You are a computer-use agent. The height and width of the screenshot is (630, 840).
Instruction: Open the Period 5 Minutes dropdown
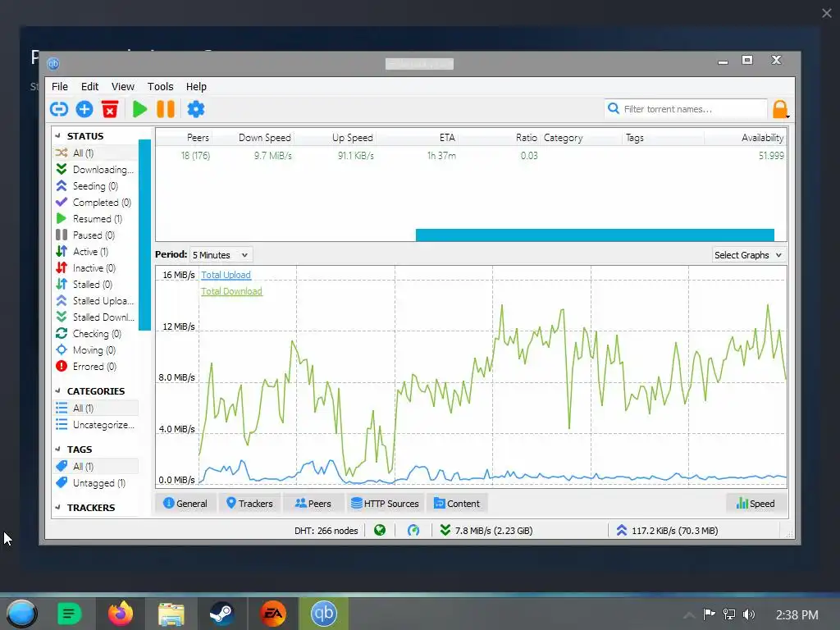point(221,255)
